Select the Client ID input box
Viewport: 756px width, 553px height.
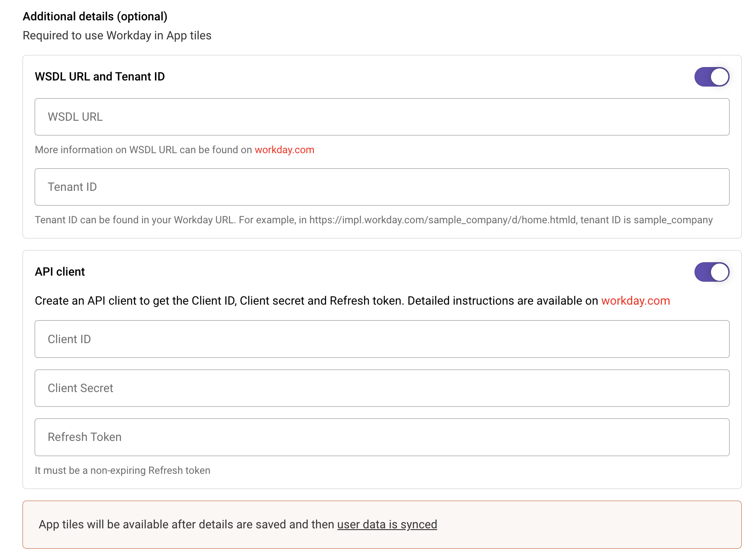pos(381,339)
